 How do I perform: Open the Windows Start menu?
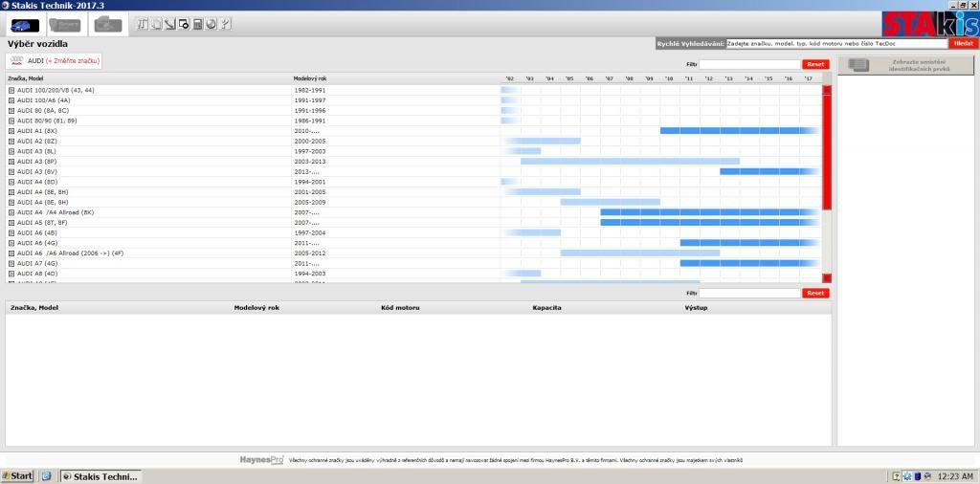coord(17,476)
